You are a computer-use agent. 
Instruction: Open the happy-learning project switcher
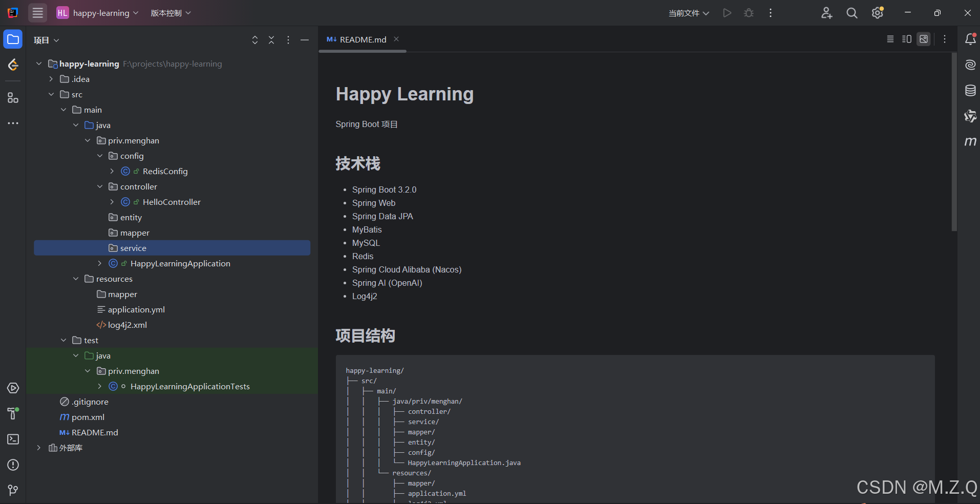point(97,13)
